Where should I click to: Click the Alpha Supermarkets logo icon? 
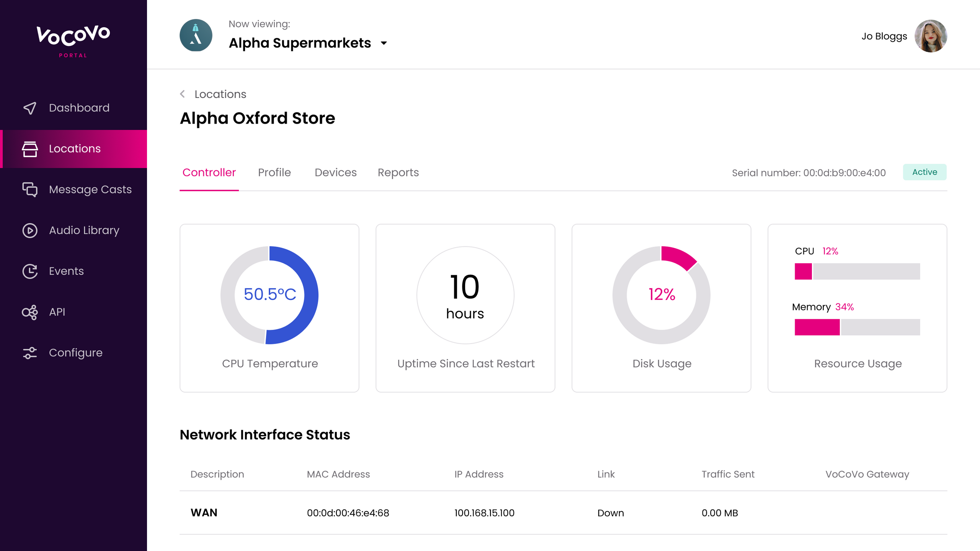(196, 36)
